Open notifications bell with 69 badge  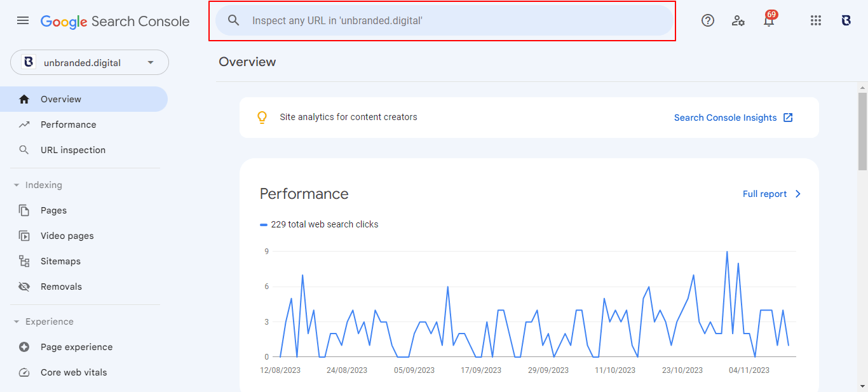point(770,19)
